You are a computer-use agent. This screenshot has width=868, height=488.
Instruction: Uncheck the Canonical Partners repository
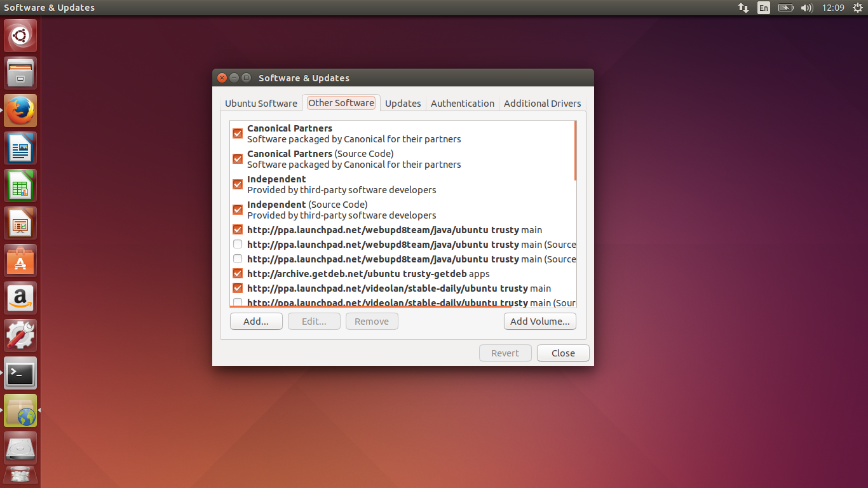(x=238, y=133)
